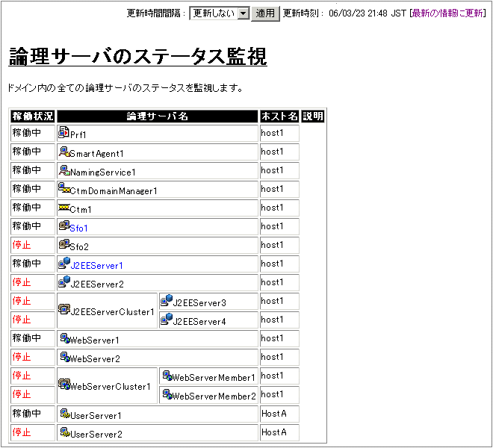Viewport: 493px width, 448px height.
Task: Click the WebServerMember2 icon
Action: click(167, 394)
